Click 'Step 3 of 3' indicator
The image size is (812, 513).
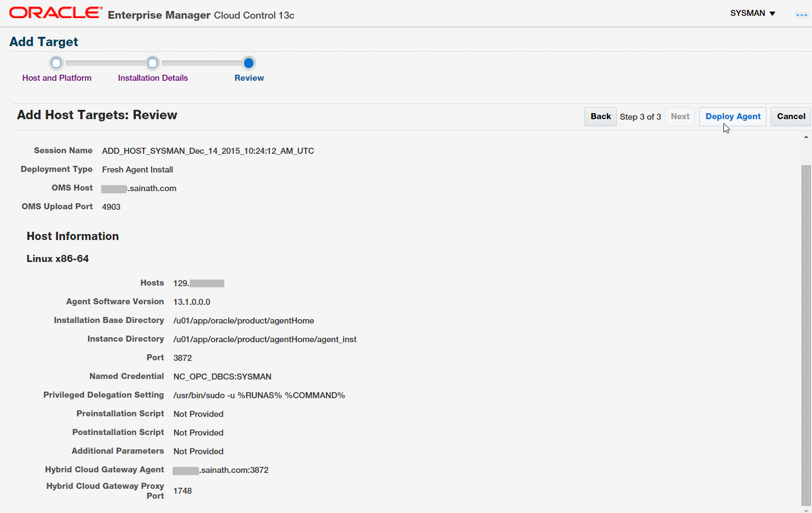click(x=640, y=117)
